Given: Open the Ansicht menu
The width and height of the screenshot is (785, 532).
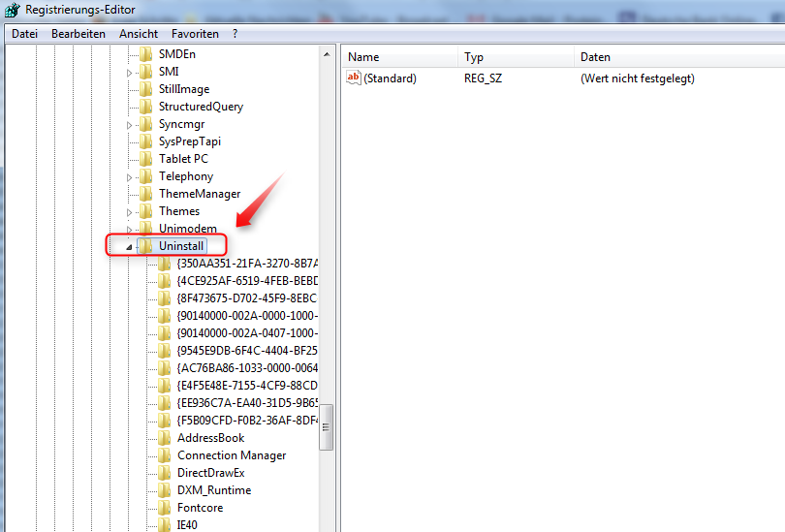Looking at the screenshot, I should click(139, 34).
